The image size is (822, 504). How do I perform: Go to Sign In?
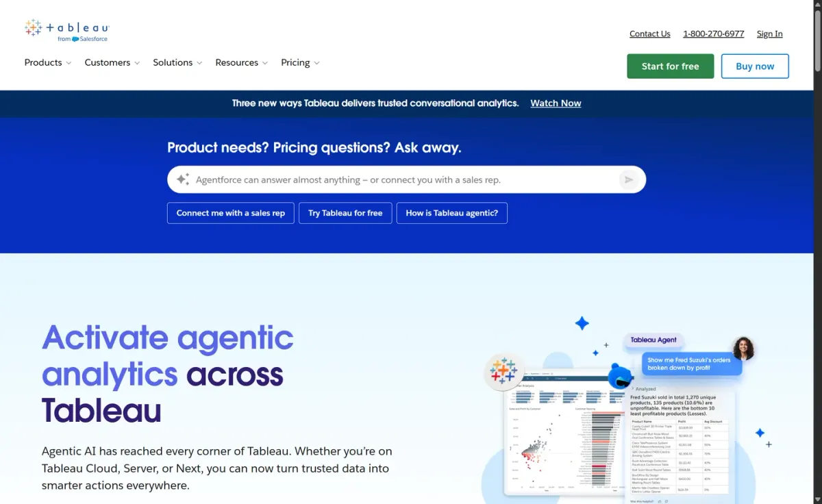pos(770,34)
